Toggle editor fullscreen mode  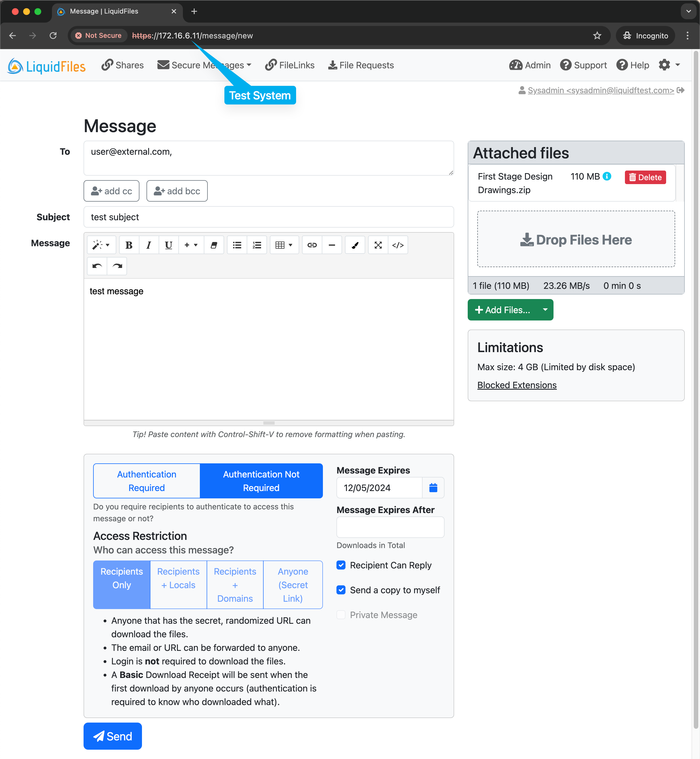[378, 245]
